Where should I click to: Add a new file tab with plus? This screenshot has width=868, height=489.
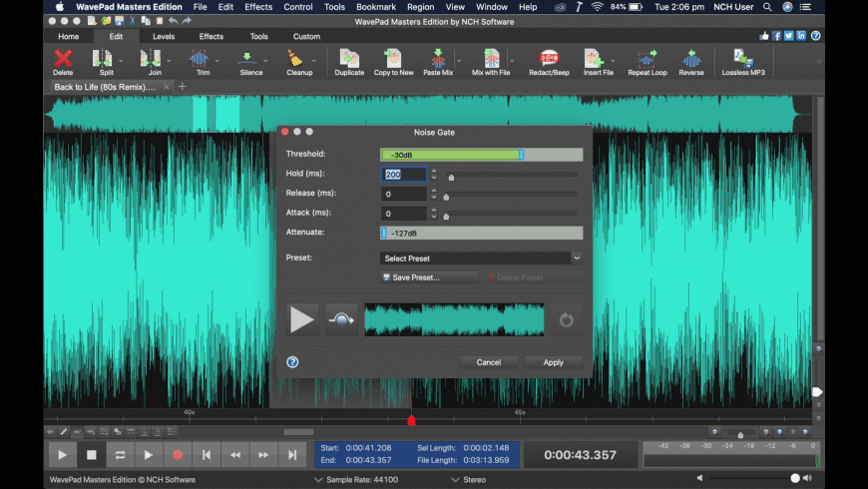pos(183,87)
